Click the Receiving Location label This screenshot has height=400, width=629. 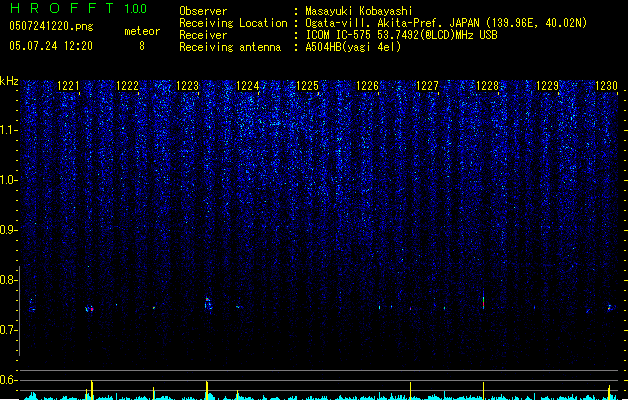pos(233,23)
